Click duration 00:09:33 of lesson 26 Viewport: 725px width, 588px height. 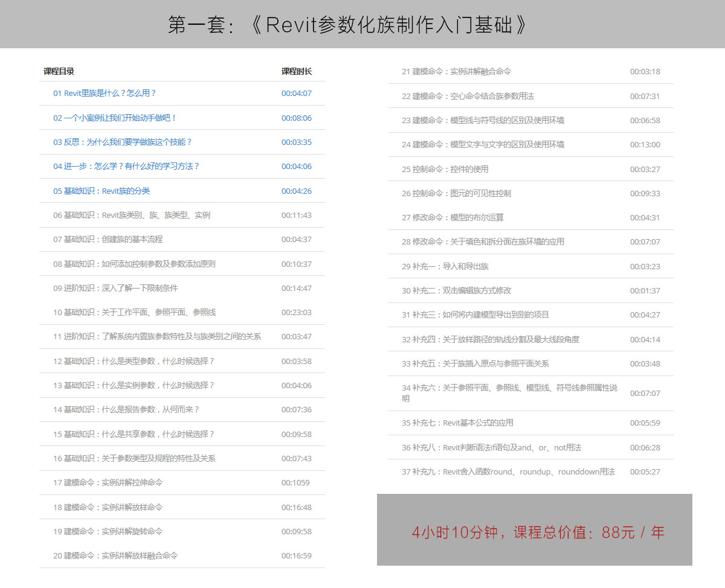645,193
